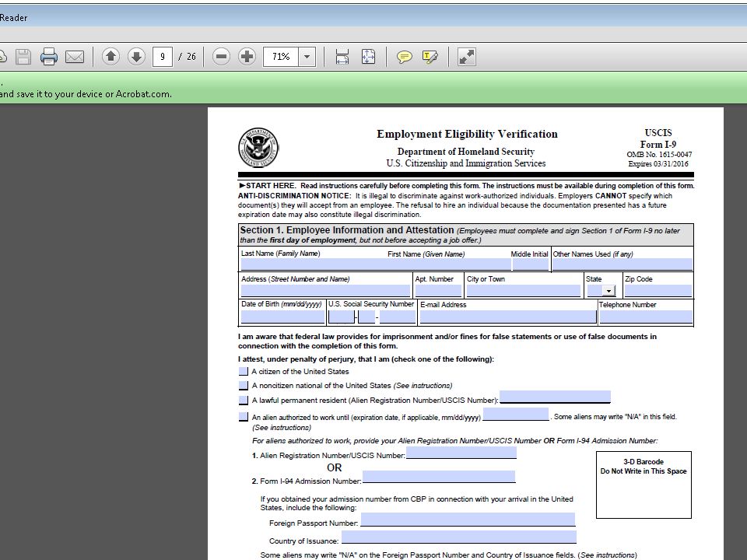Click the '3-D Barcode' box
Screen dimensions: 747x560
coord(644,485)
